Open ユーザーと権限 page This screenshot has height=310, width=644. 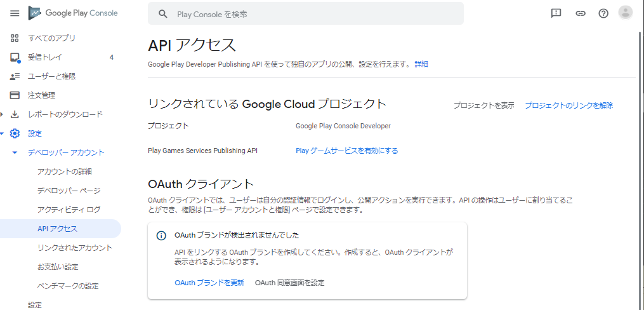pyautogui.click(x=51, y=76)
